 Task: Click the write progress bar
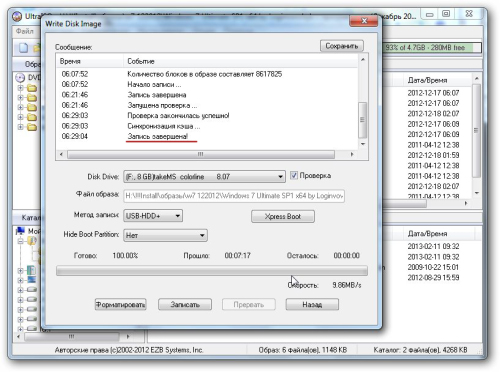pos(212,271)
